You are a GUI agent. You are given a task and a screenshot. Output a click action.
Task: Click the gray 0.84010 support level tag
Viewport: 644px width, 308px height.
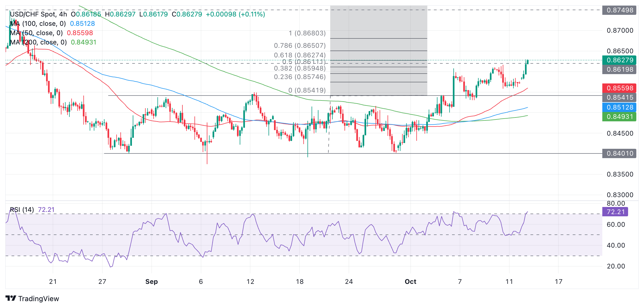pyautogui.click(x=619, y=153)
